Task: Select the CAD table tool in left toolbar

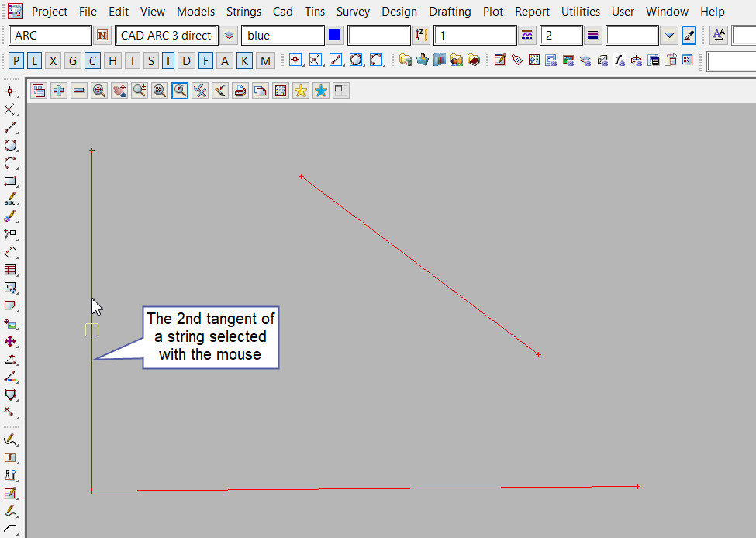Action: 11,270
